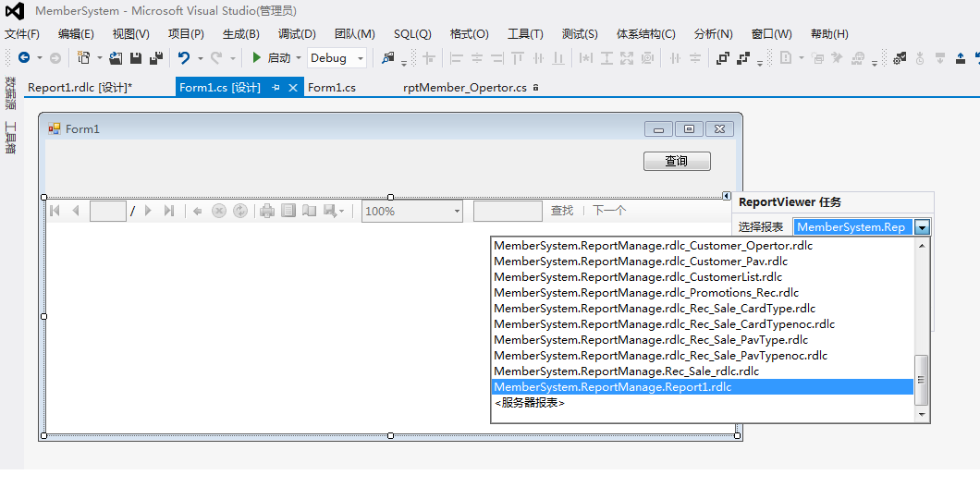Click the Send to Back layout icon

tap(743, 58)
